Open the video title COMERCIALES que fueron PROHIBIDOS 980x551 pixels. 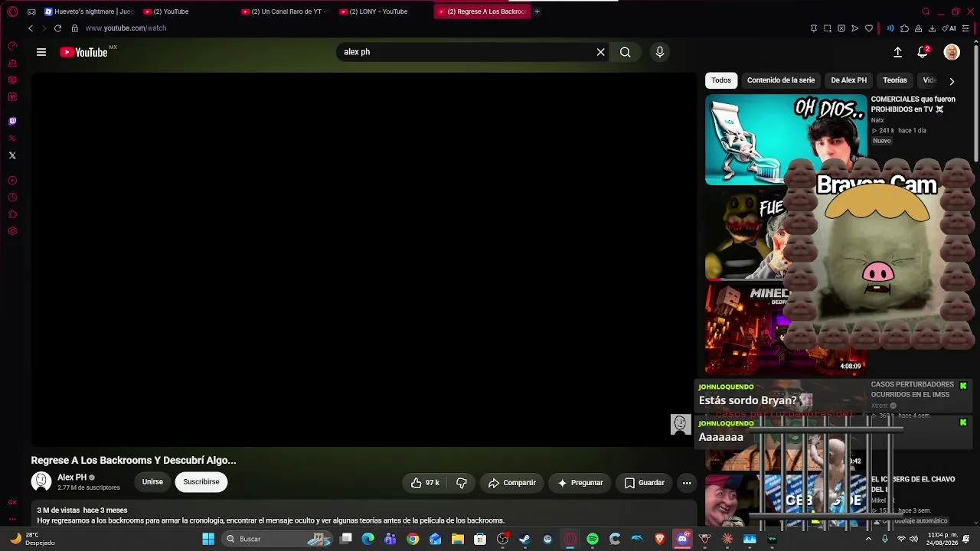[913, 104]
